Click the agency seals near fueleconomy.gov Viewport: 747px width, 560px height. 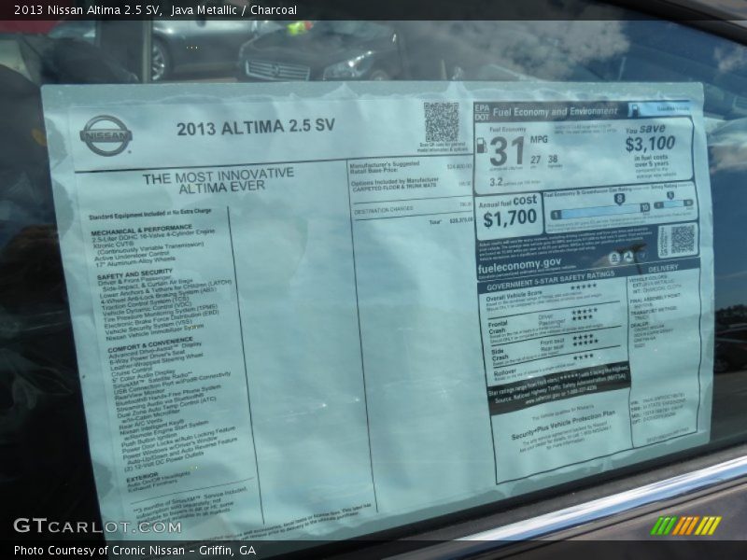tap(627, 258)
